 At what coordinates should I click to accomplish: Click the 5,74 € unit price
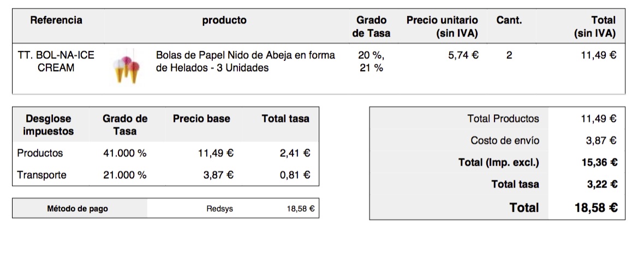[x=463, y=55]
